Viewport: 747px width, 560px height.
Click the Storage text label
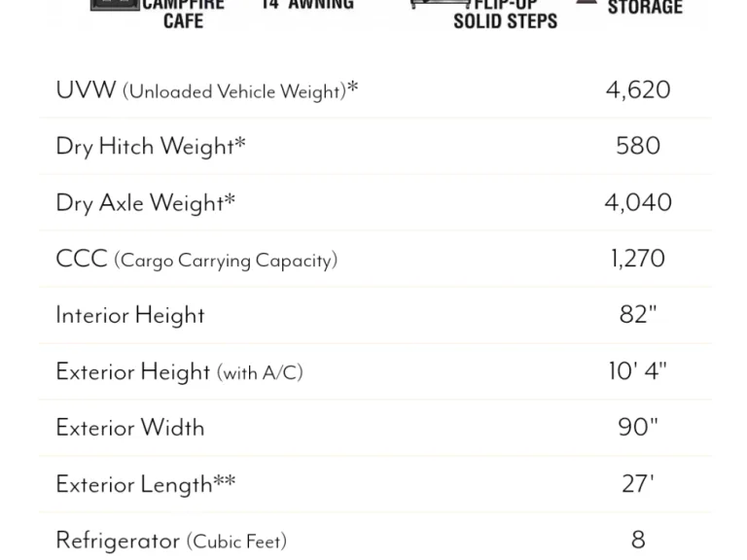tap(645, 8)
